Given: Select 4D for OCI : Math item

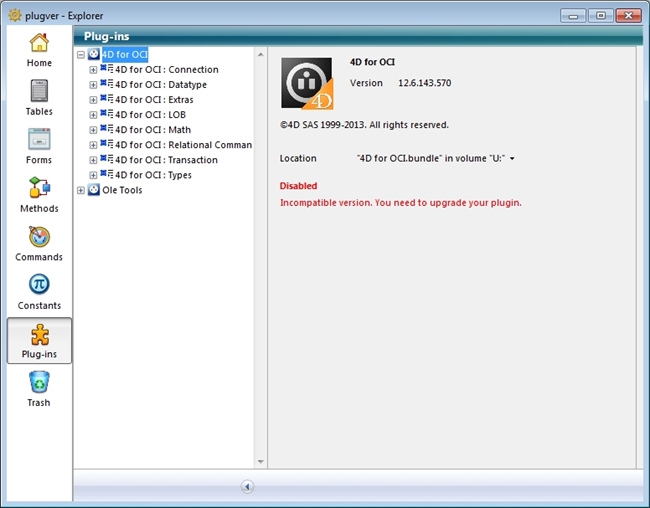Looking at the screenshot, I should [x=152, y=130].
